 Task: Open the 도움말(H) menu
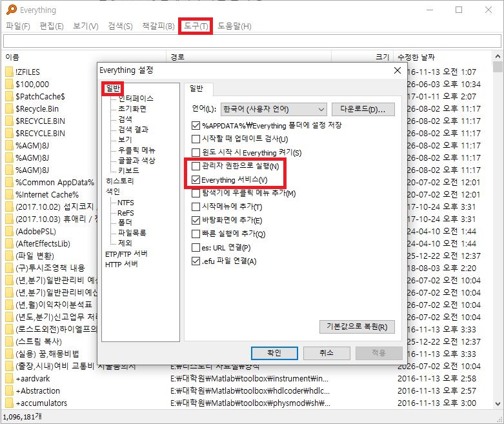[x=234, y=26]
